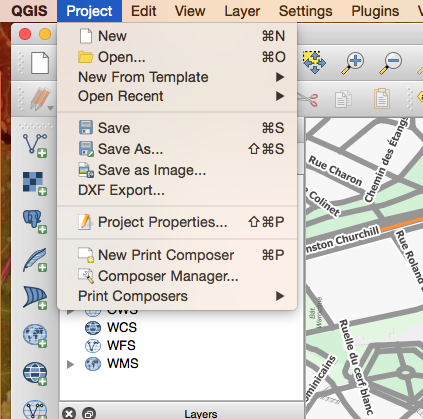Click Add SpatiaLite Layer feather icon

(x=35, y=260)
